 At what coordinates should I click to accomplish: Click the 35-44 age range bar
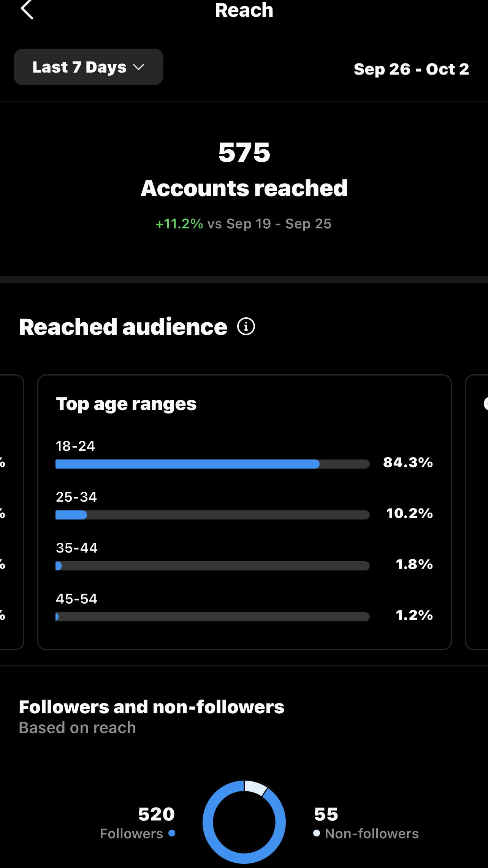[x=212, y=566]
